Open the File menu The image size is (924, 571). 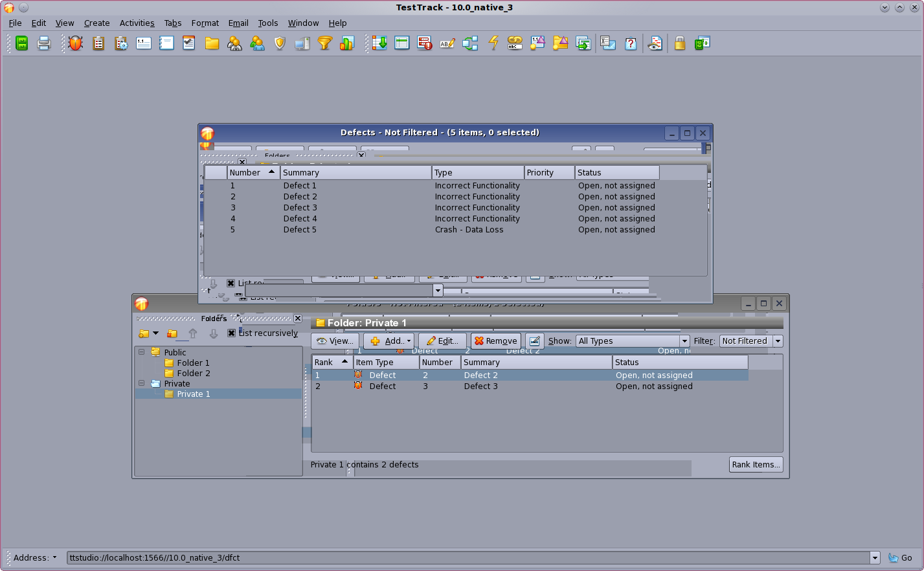click(16, 23)
